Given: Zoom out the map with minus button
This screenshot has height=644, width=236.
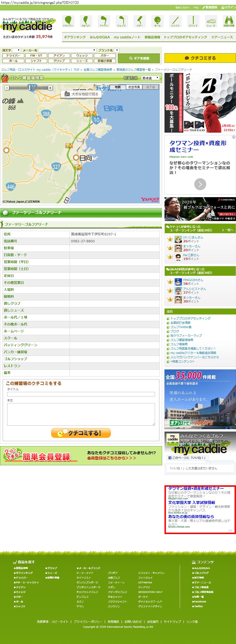Looking at the screenshot, I should click(x=7, y=88).
